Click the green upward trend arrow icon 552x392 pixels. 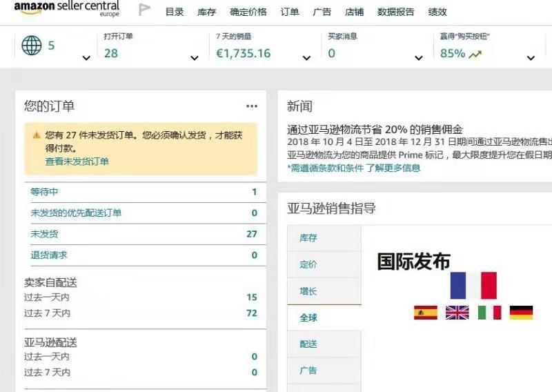click(475, 55)
